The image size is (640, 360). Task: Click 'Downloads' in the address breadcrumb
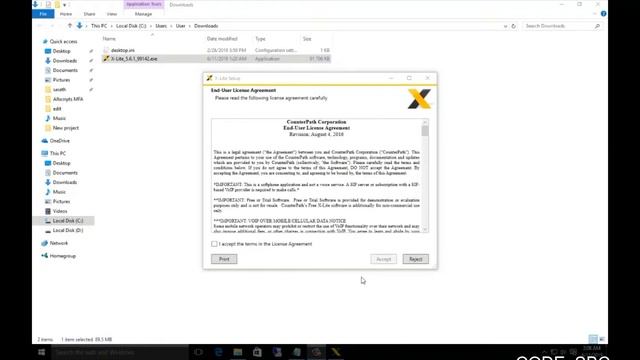click(206, 26)
